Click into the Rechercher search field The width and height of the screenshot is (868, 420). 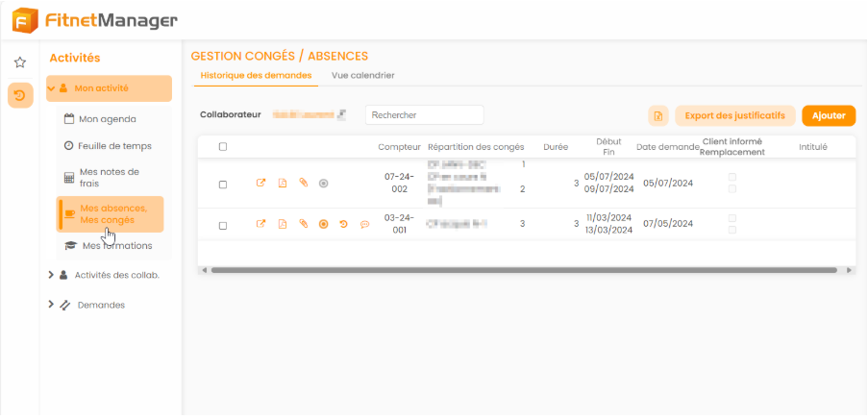[423, 115]
